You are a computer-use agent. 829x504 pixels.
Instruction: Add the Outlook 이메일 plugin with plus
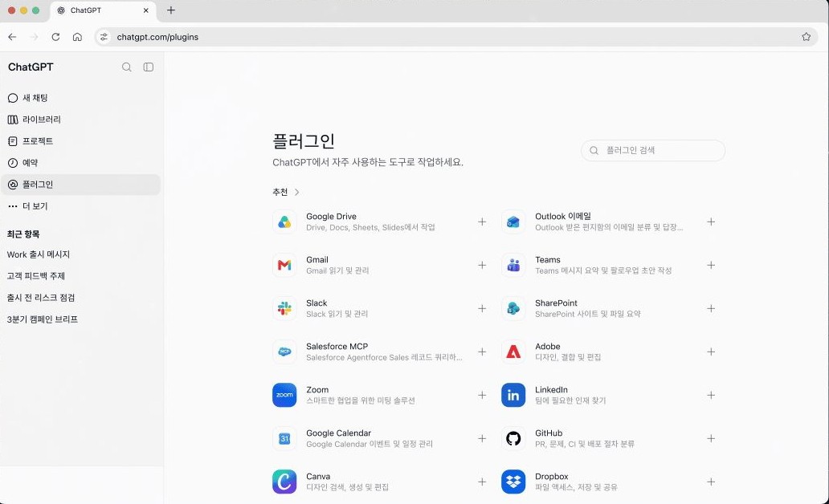[711, 222]
